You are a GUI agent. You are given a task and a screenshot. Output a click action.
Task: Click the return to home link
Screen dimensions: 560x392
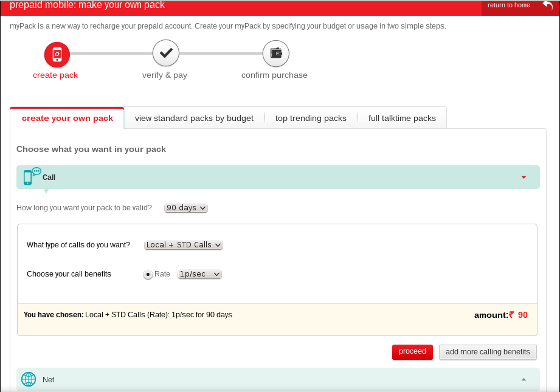click(x=508, y=5)
